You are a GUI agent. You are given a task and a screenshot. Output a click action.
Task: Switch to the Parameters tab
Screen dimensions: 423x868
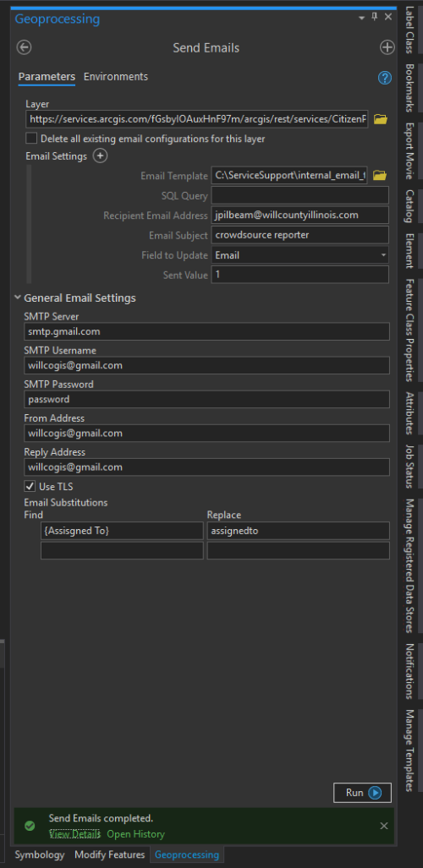point(47,77)
